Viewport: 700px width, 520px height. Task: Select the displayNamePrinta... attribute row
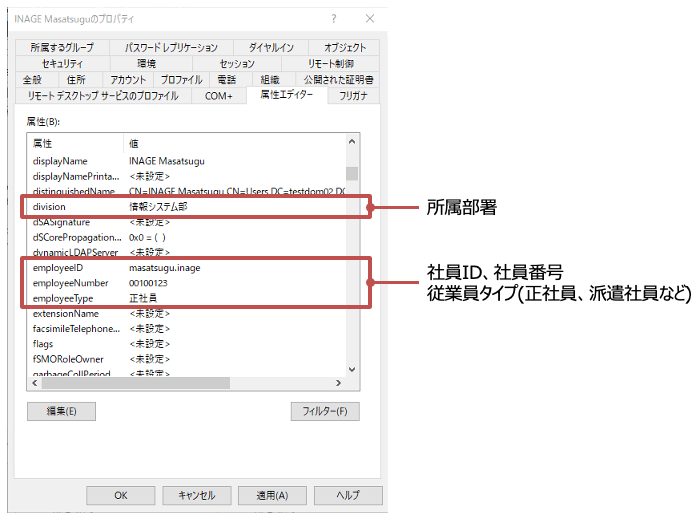click(x=187, y=176)
